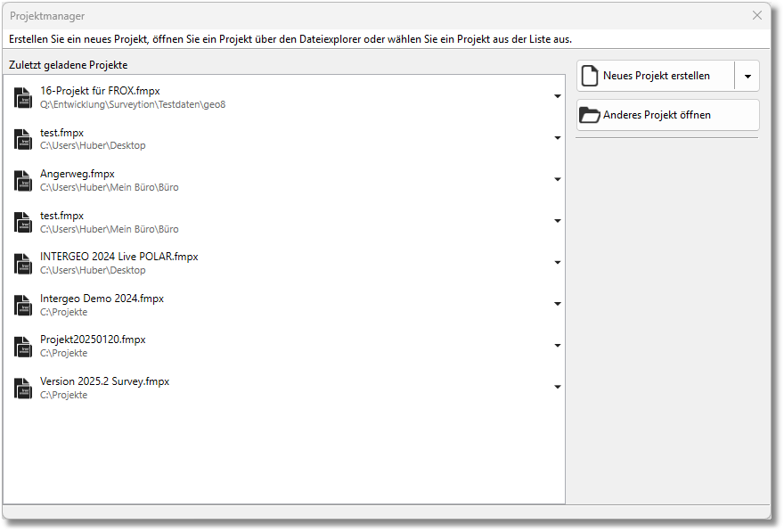
Task: Click the file icon of Projekt20250120.fmpx
Action: (23, 346)
